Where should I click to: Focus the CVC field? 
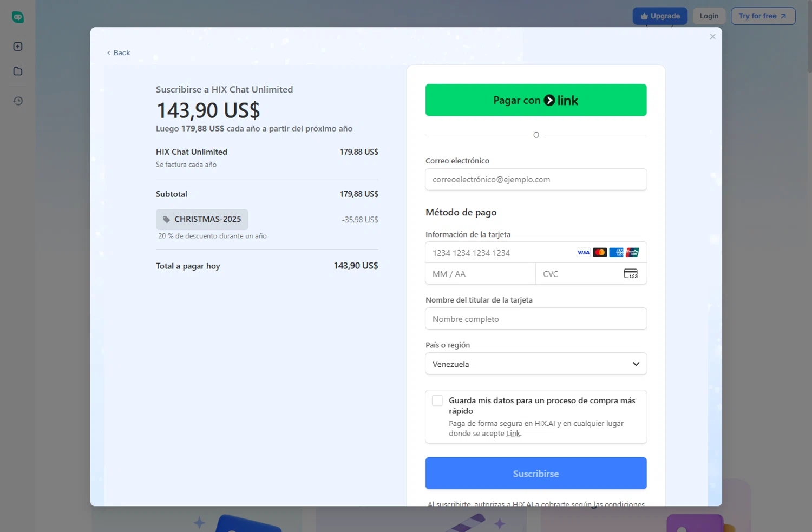(x=591, y=274)
